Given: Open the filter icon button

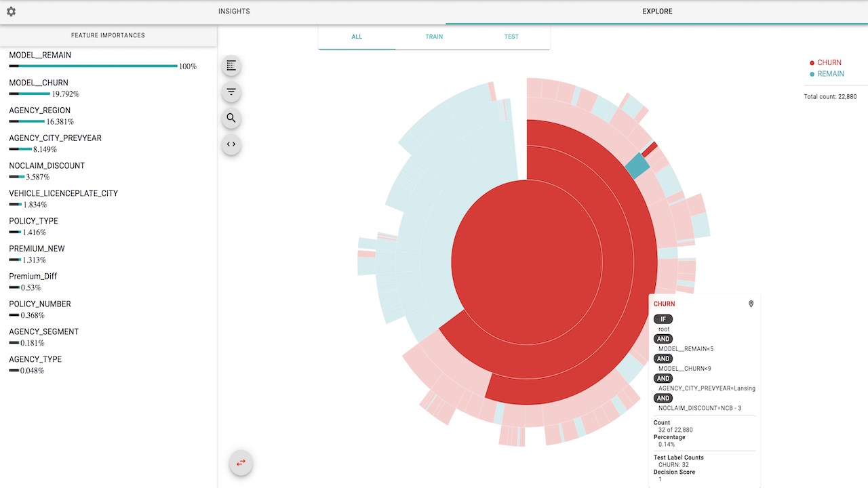Looking at the screenshot, I should (231, 92).
